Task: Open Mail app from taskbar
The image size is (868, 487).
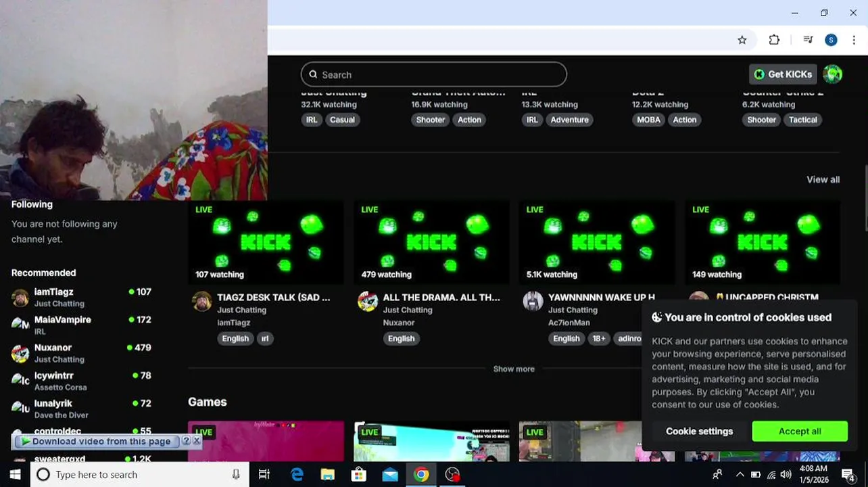Action: tap(390, 474)
